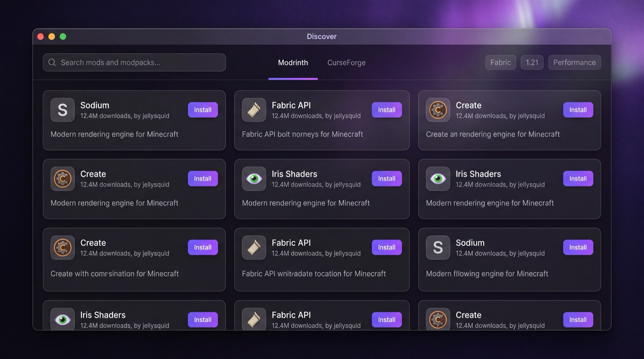Install Sodium 'Modern fllowing engine' mod
The height and width of the screenshot is (359, 644).
tap(578, 247)
